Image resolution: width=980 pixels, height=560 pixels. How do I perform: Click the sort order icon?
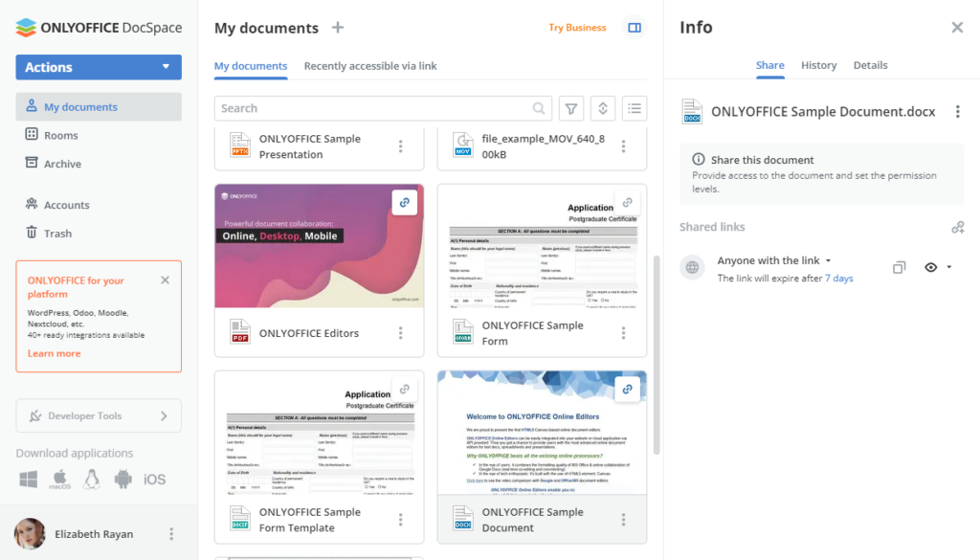(x=603, y=108)
